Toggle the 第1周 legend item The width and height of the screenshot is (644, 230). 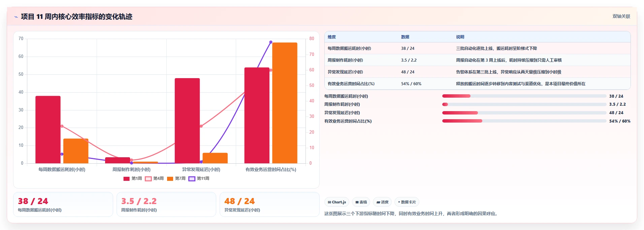pos(133,178)
